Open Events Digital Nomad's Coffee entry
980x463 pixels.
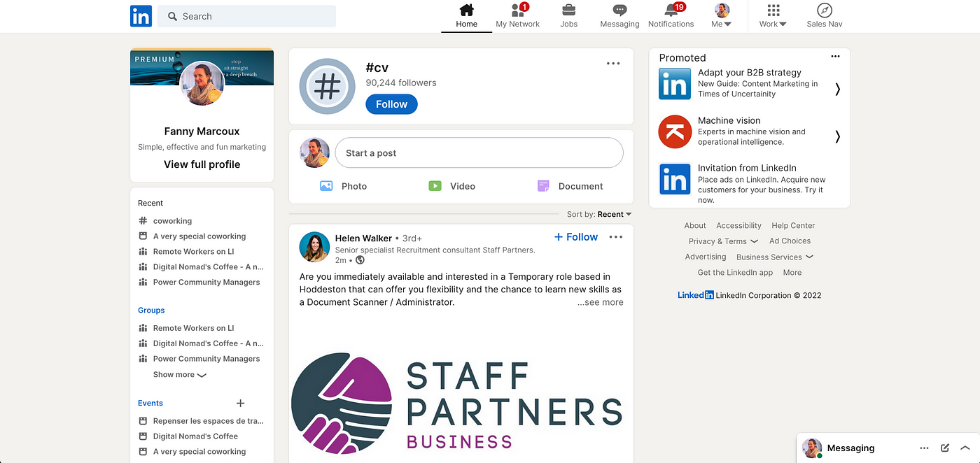pos(189,436)
